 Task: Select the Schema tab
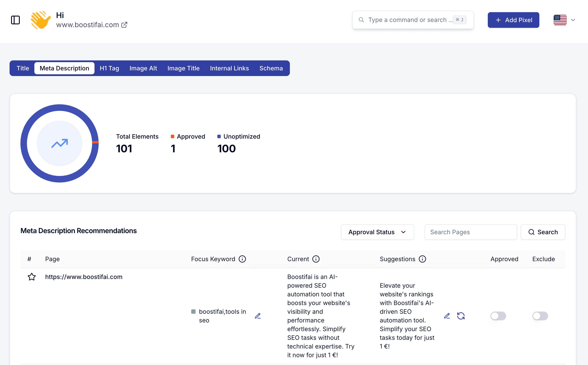click(x=271, y=68)
